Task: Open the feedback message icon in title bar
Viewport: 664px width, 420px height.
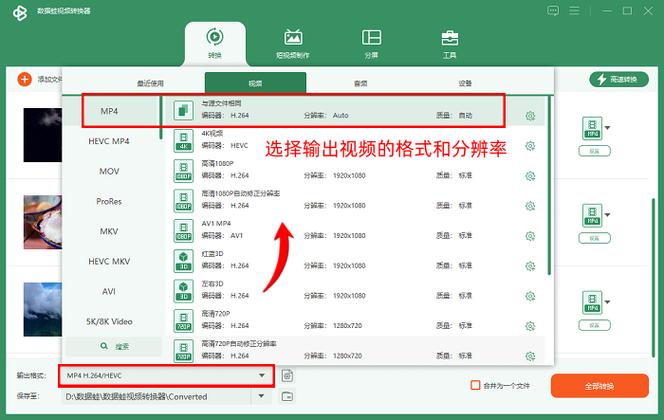Action: click(553, 11)
